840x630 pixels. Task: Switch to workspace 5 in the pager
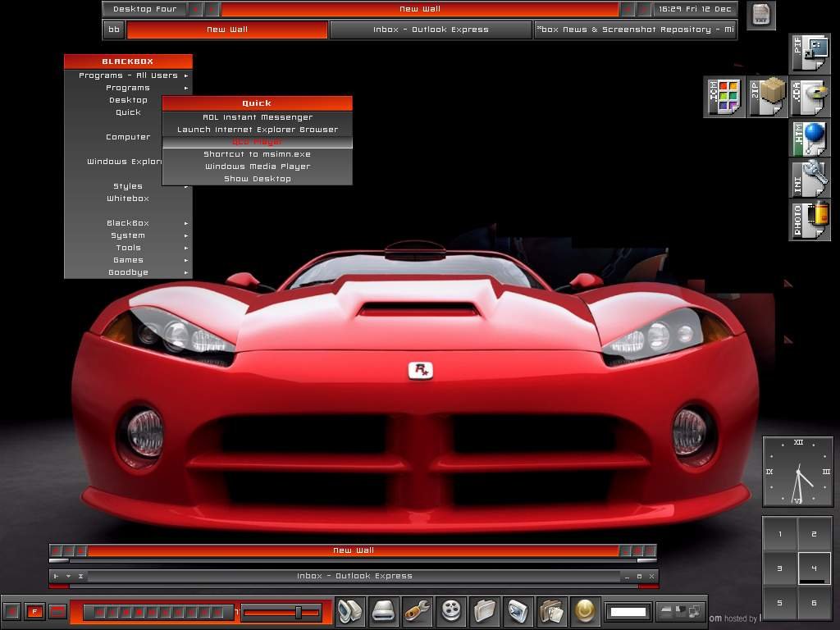[780, 603]
